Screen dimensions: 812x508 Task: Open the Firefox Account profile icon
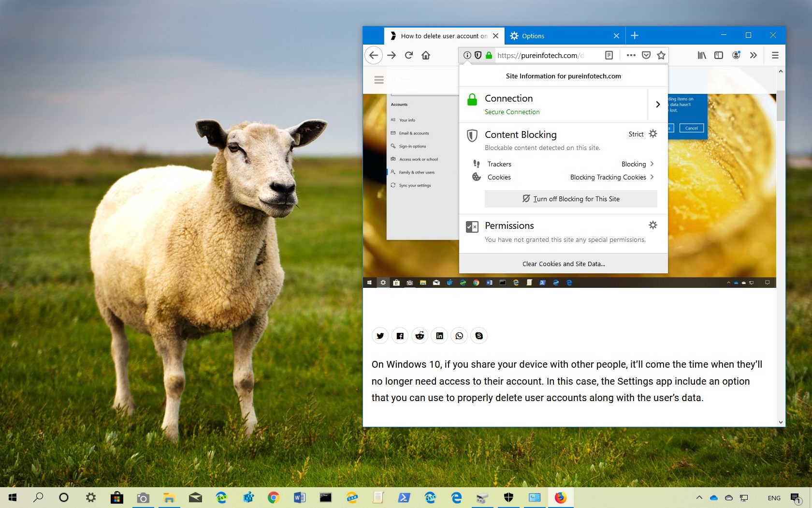pos(736,55)
